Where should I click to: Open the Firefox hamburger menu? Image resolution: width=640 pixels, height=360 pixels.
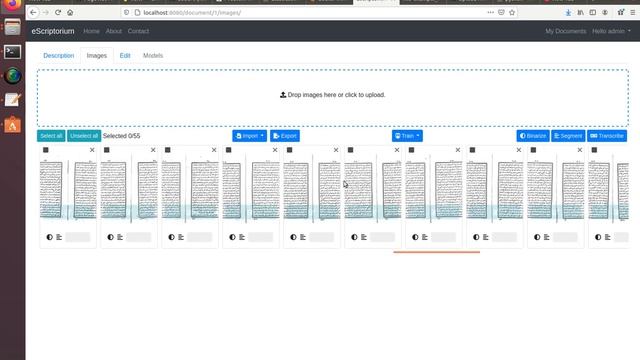(x=633, y=13)
